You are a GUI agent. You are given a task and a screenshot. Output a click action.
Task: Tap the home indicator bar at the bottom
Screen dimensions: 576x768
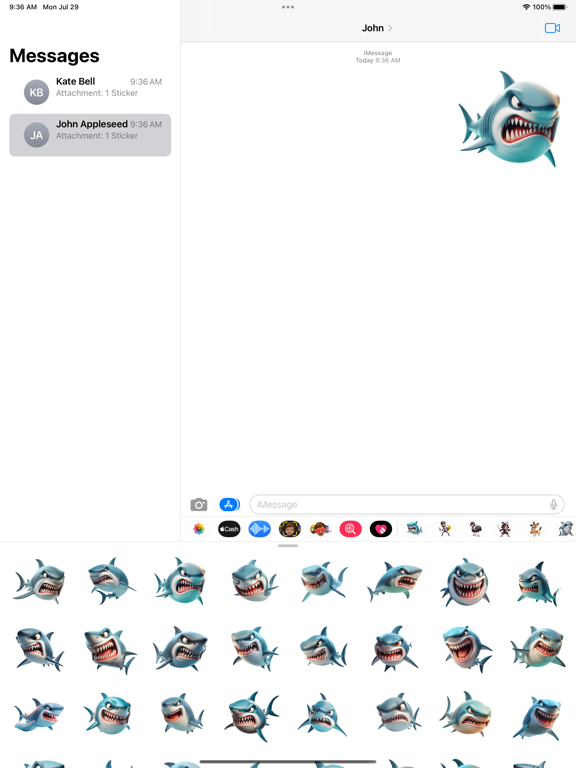pyautogui.click(x=288, y=762)
